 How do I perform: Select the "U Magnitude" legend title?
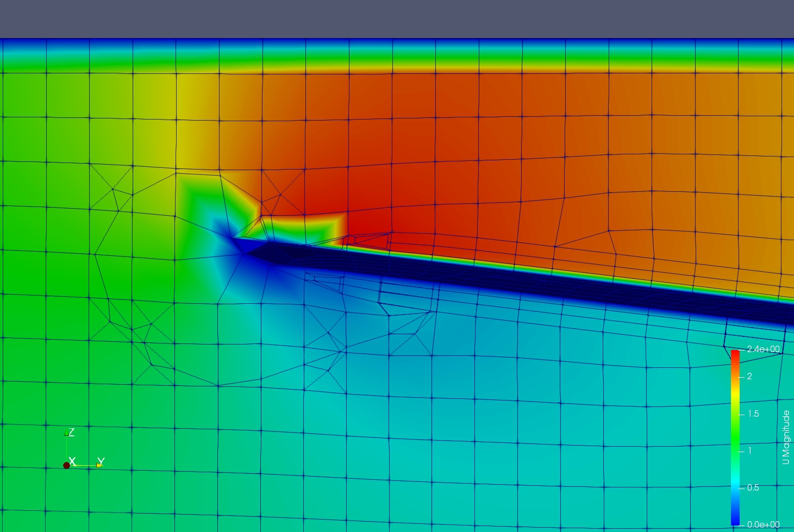click(786, 437)
